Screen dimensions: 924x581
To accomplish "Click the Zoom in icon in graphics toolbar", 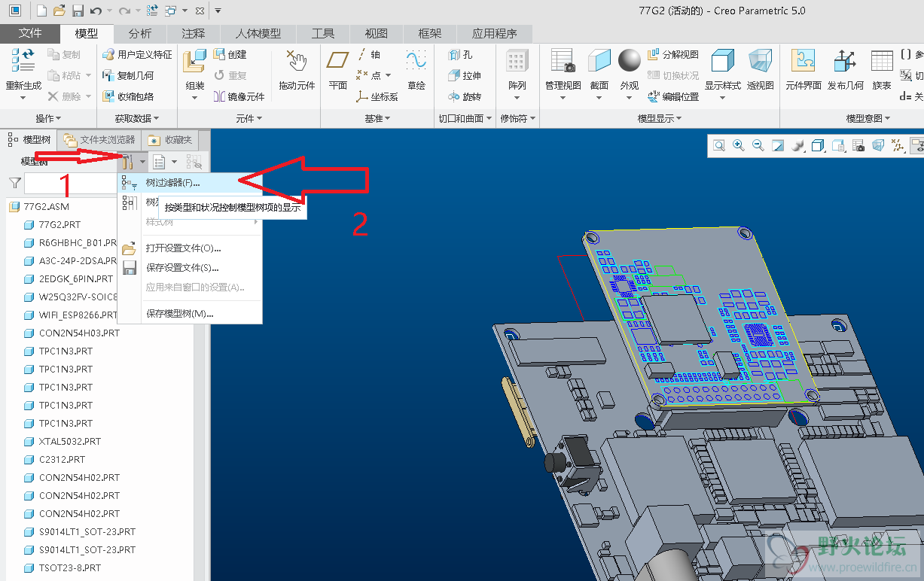I will pos(739,145).
